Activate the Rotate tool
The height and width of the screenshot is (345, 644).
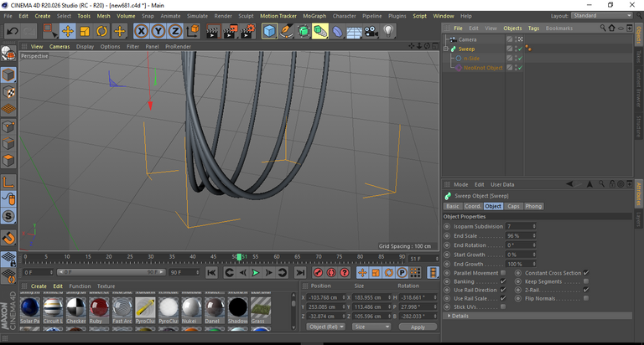pyautogui.click(x=101, y=31)
